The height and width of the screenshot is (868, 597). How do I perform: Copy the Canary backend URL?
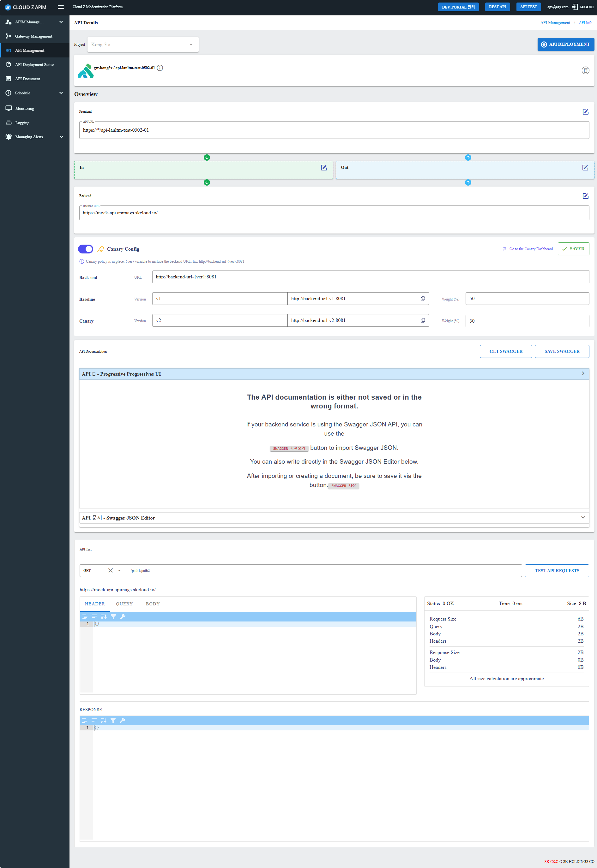(x=423, y=320)
